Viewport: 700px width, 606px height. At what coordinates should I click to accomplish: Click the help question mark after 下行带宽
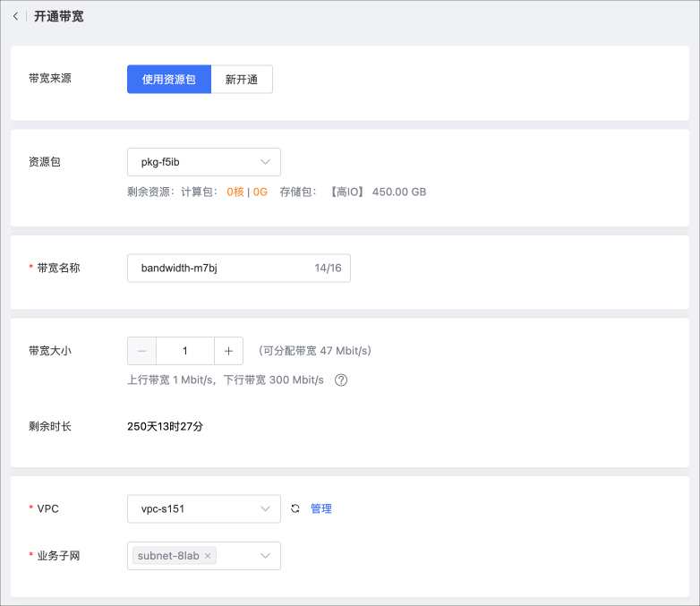click(341, 380)
